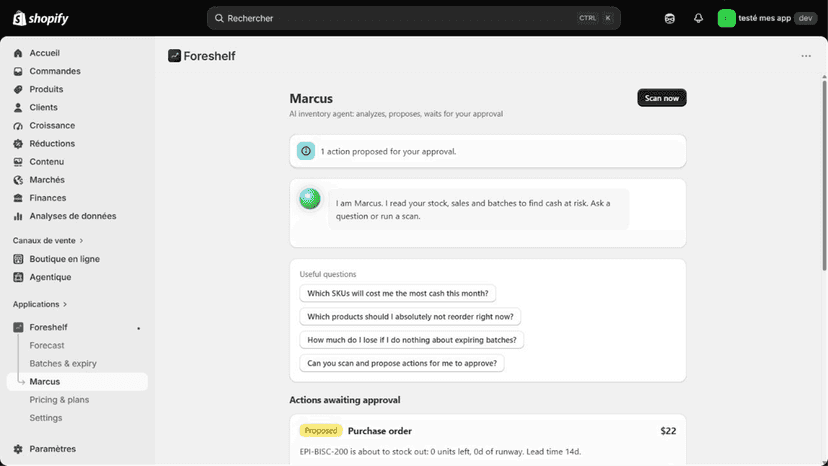Click the page vertical scrollbar

click(824, 174)
